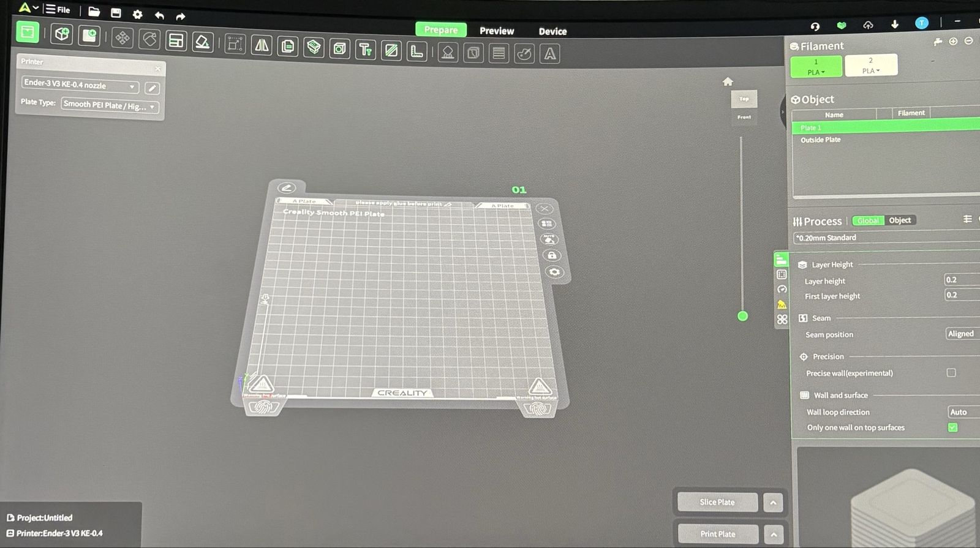
Task: Click the add model cube icon
Action: click(x=62, y=34)
